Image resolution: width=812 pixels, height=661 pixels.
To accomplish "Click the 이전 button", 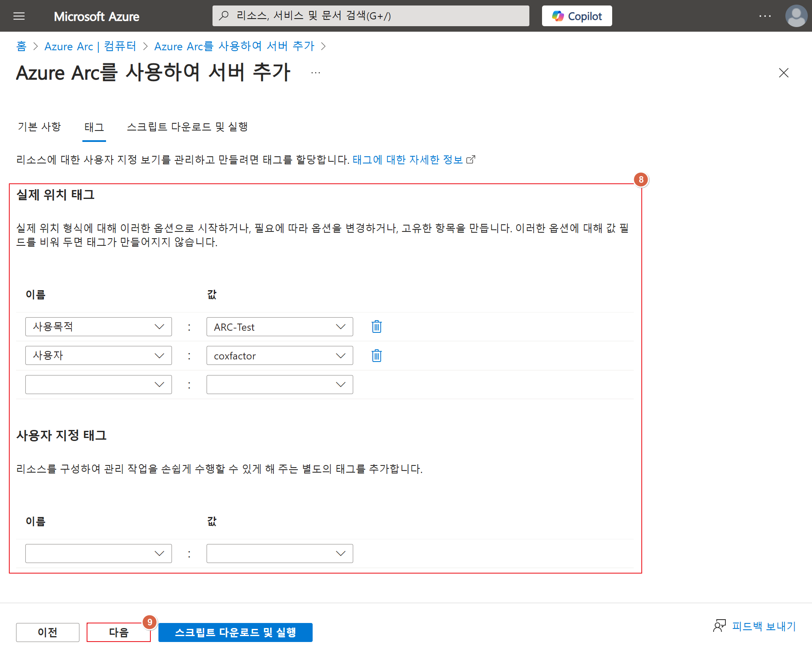I will tap(47, 632).
